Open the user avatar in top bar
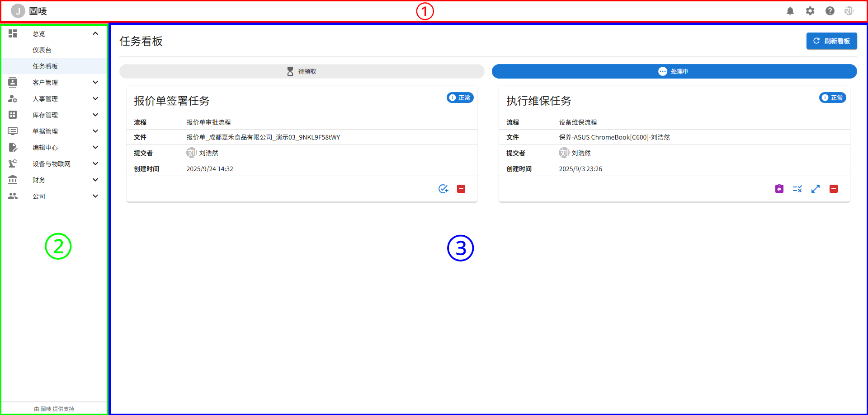The image size is (868, 415). pyautogui.click(x=849, y=11)
